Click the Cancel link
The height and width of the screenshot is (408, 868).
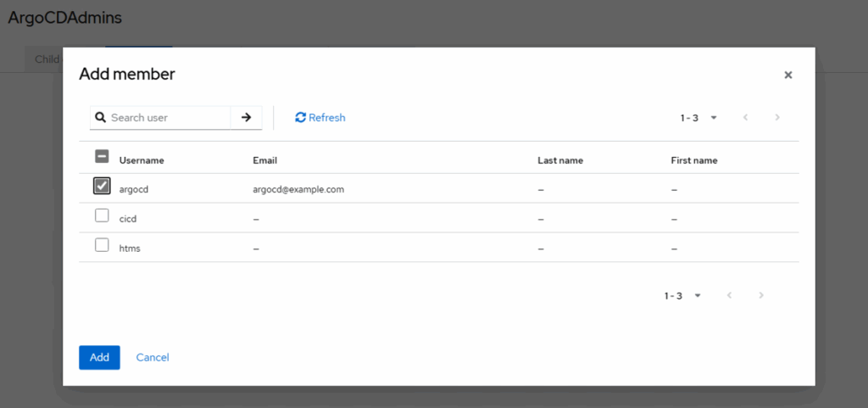(x=153, y=358)
